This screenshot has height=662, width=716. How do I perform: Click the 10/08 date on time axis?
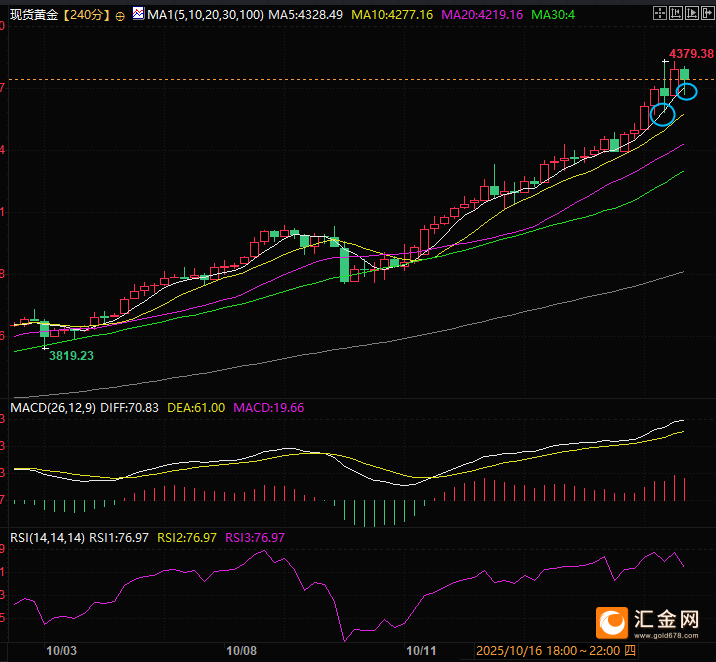point(242,650)
